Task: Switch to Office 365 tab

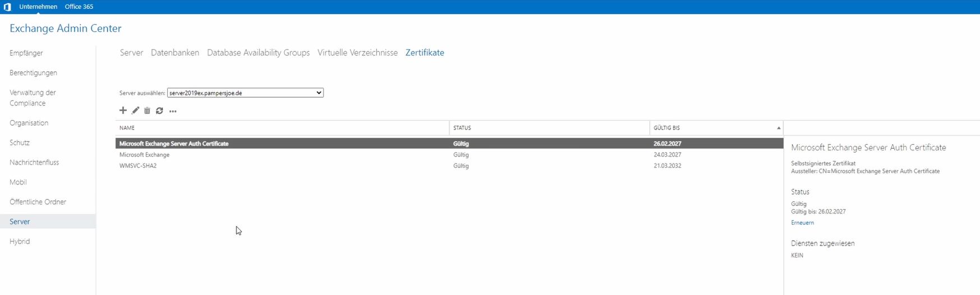Action: point(79,7)
